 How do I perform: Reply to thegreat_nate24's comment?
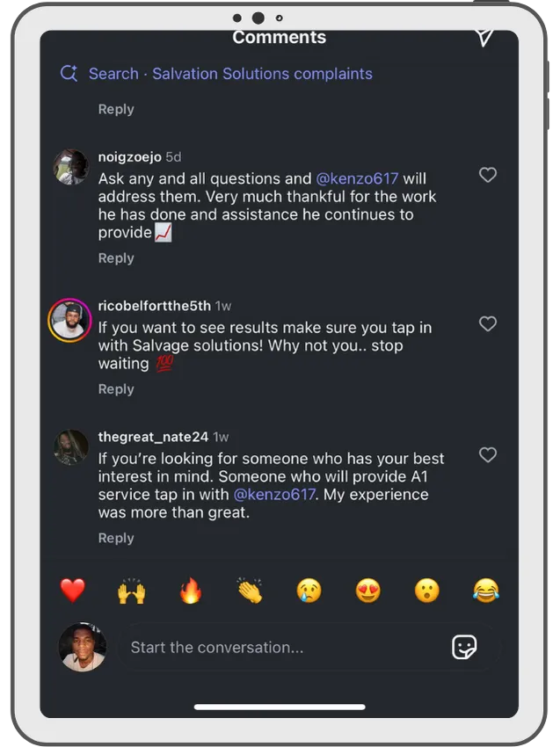click(116, 538)
